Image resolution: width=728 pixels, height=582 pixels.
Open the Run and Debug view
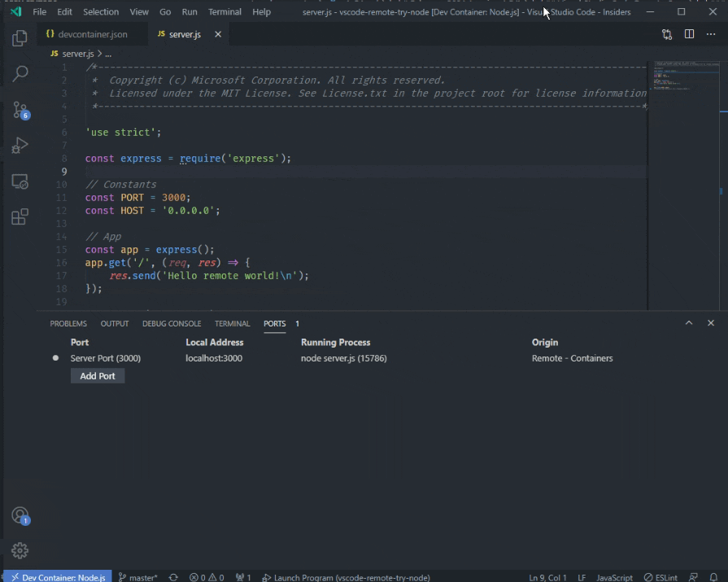tap(20, 146)
